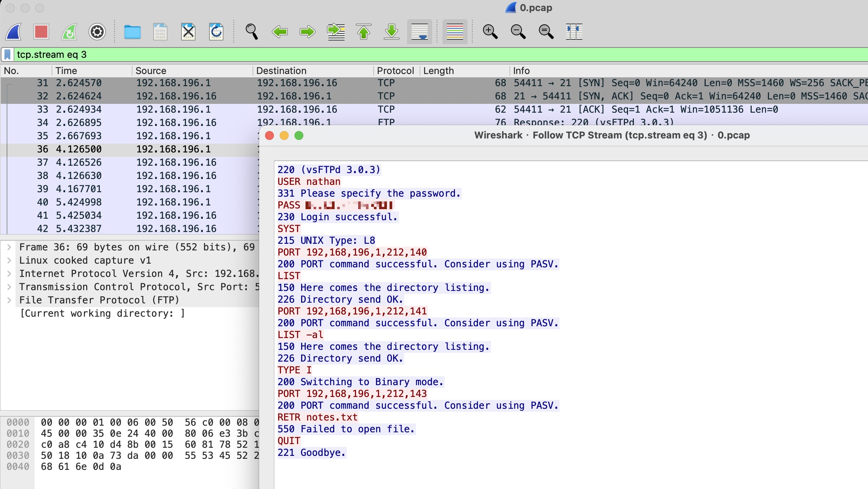Expand the Frame 36 tree node

[9, 247]
